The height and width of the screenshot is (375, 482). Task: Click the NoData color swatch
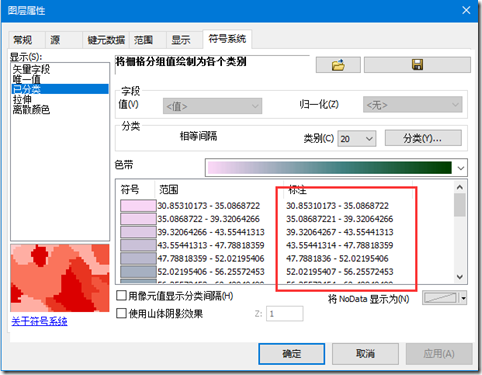[441, 298]
